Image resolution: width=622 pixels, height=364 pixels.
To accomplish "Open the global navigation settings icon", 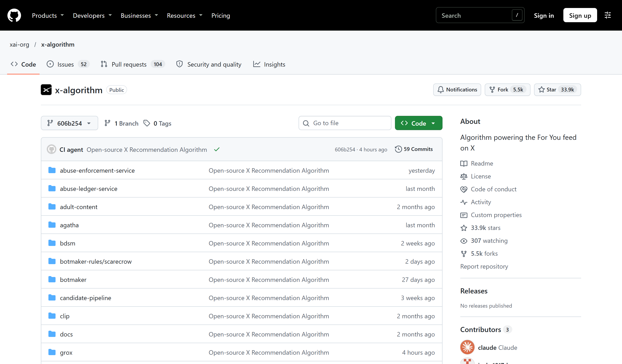I will (608, 15).
